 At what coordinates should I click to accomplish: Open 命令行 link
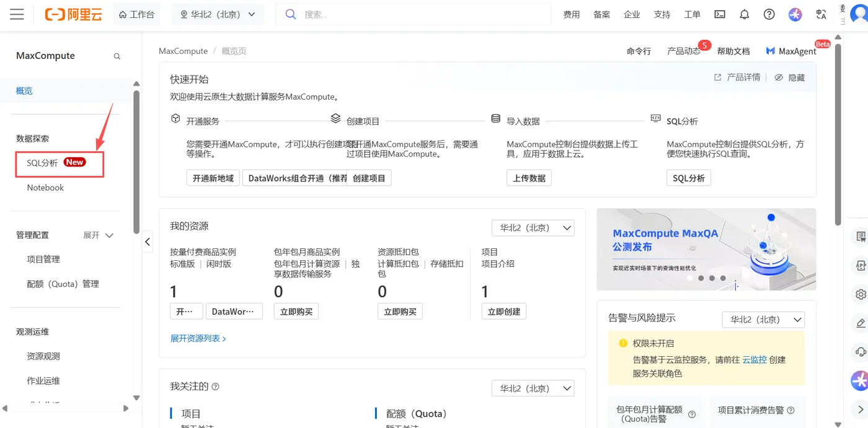click(x=639, y=51)
